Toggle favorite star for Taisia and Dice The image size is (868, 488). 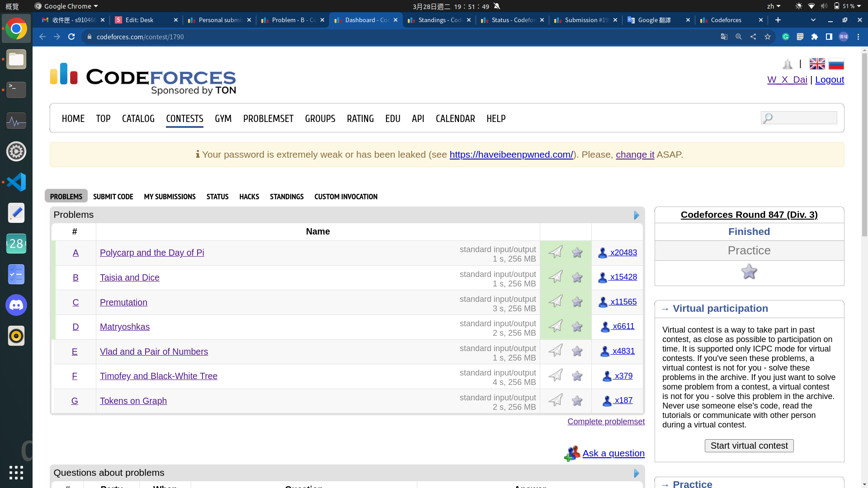pyautogui.click(x=577, y=277)
